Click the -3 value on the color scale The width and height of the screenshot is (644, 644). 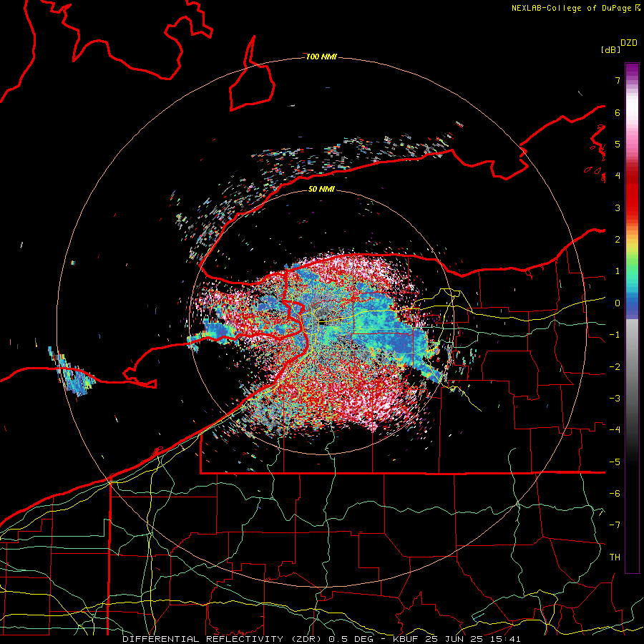coord(615,399)
